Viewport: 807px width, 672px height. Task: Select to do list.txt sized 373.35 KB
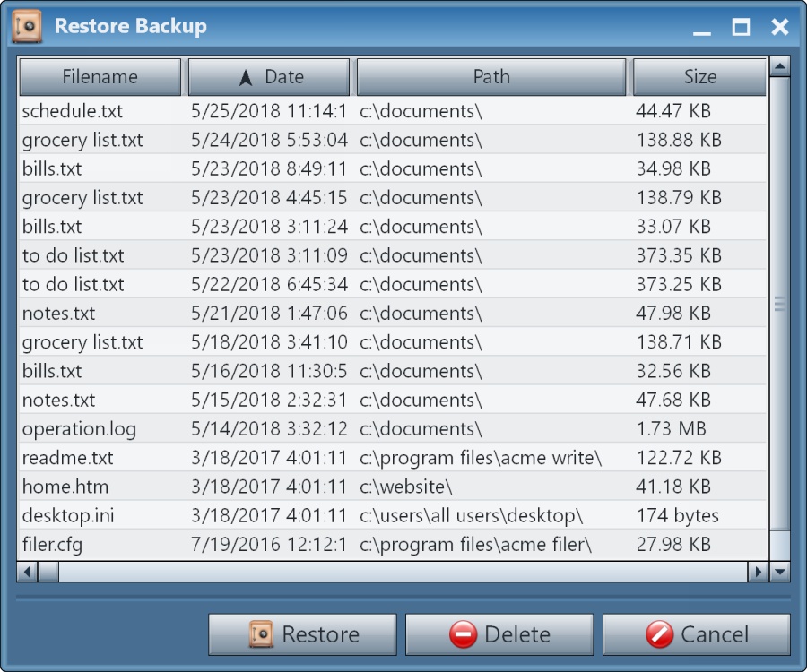[x=392, y=255]
